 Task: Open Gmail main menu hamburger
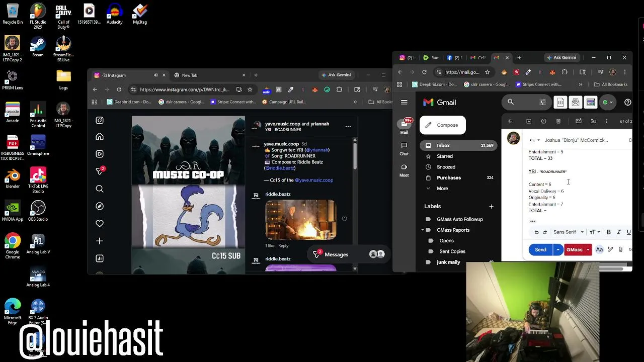(x=404, y=102)
